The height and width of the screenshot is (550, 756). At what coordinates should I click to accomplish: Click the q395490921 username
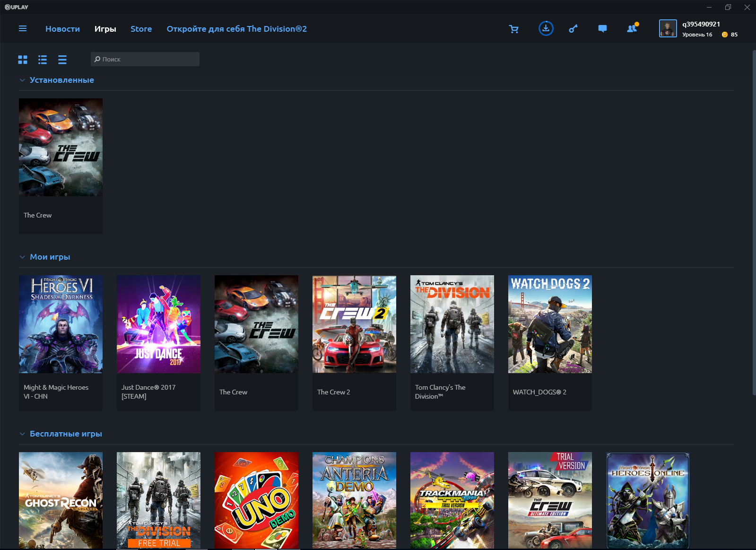(701, 24)
